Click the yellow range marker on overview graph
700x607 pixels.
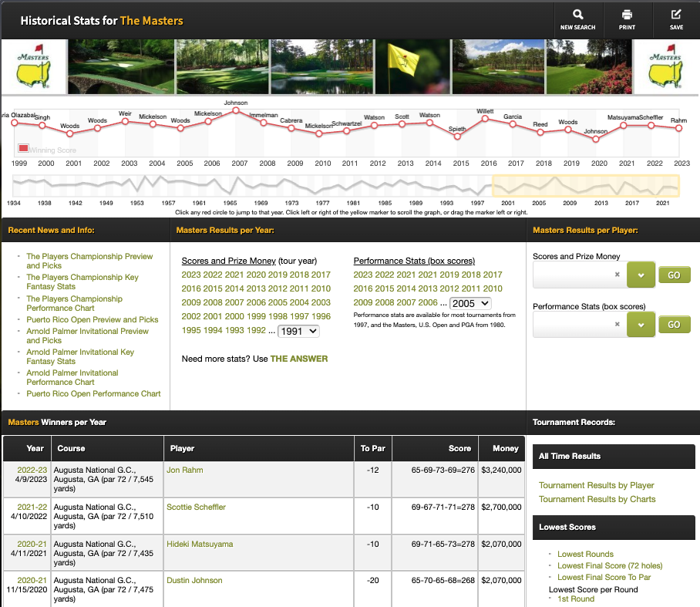coord(586,186)
